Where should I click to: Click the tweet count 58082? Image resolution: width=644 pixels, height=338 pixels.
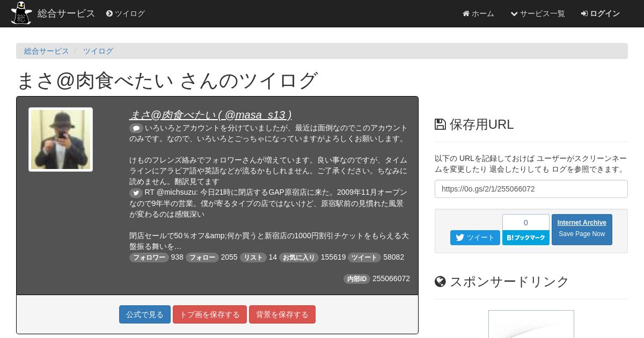(394, 258)
